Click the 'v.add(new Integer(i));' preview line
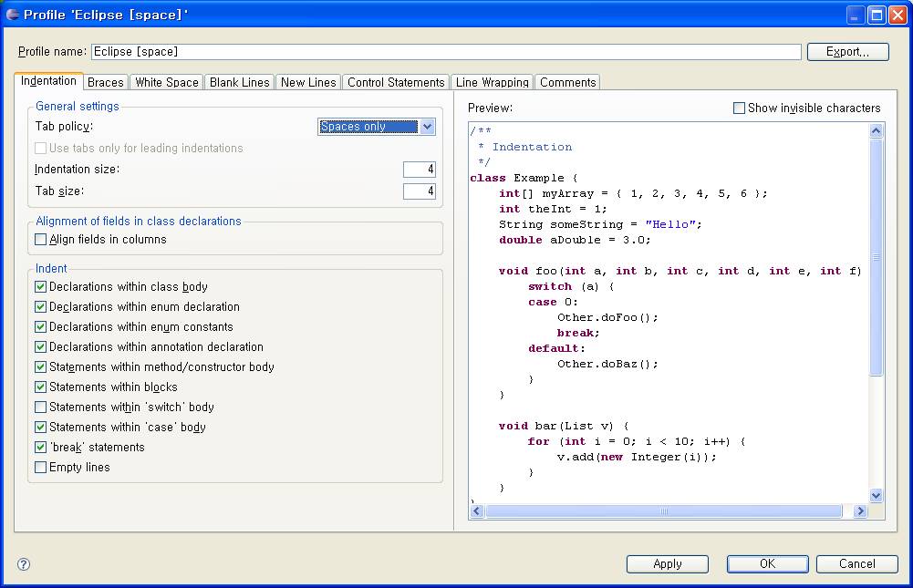The image size is (913, 588). click(x=637, y=457)
